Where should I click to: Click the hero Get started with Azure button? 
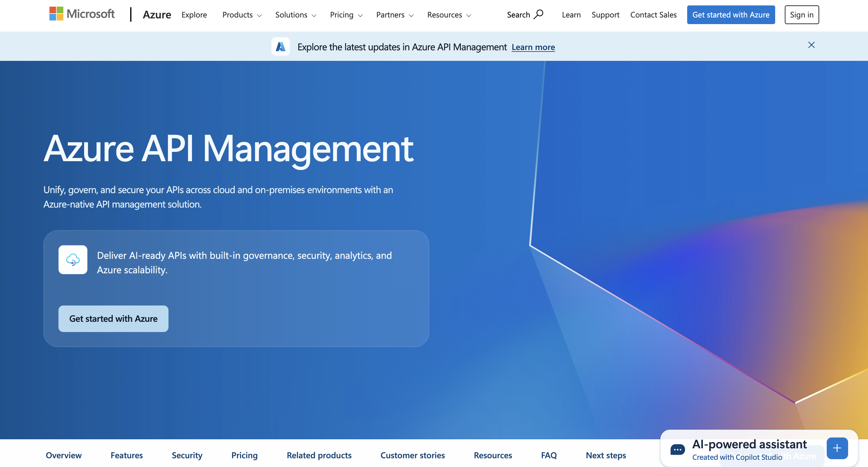[113, 318]
